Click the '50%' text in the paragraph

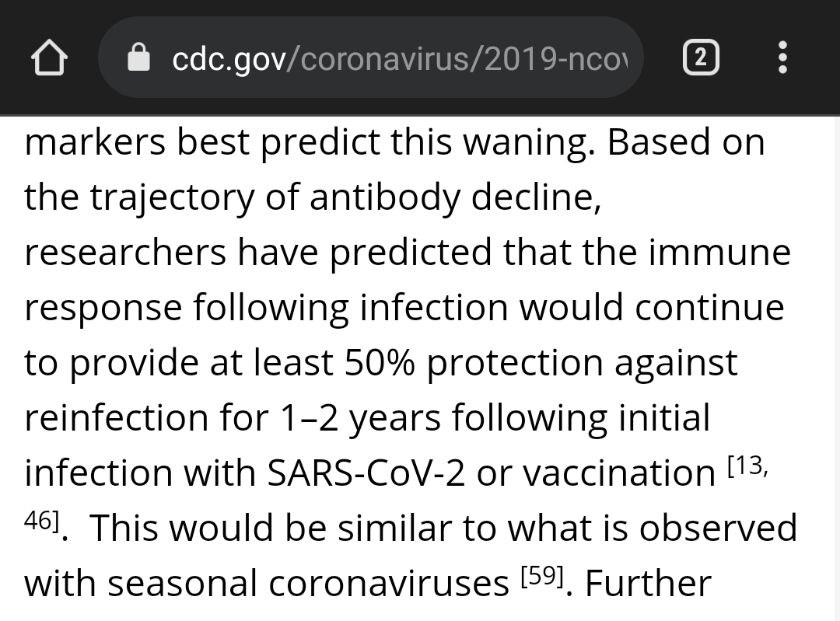pyautogui.click(x=380, y=362)
